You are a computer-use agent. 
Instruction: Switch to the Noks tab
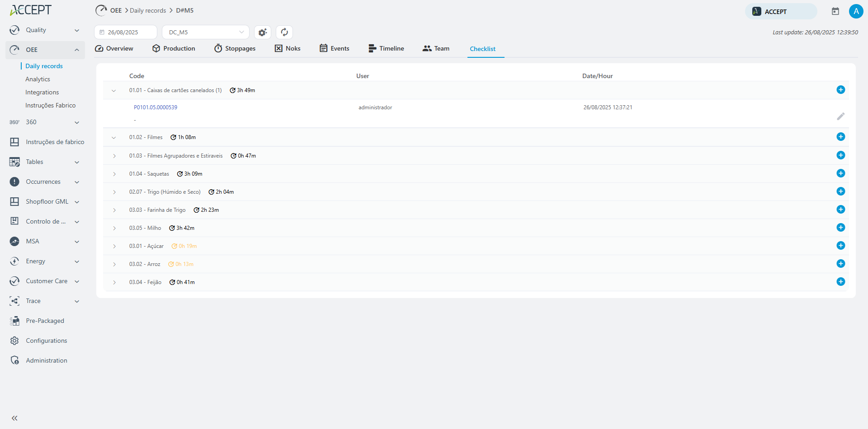coord(288,48)
